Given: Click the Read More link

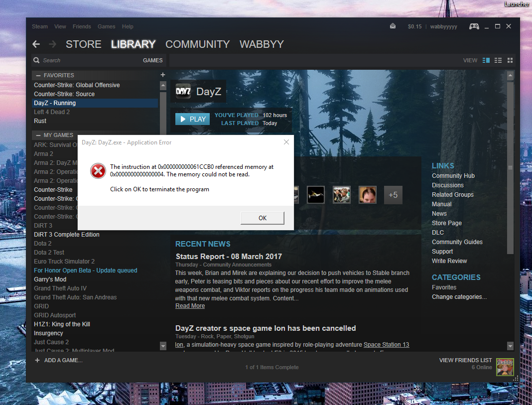Looking at the screenshot, I should [x=190, y=305].
